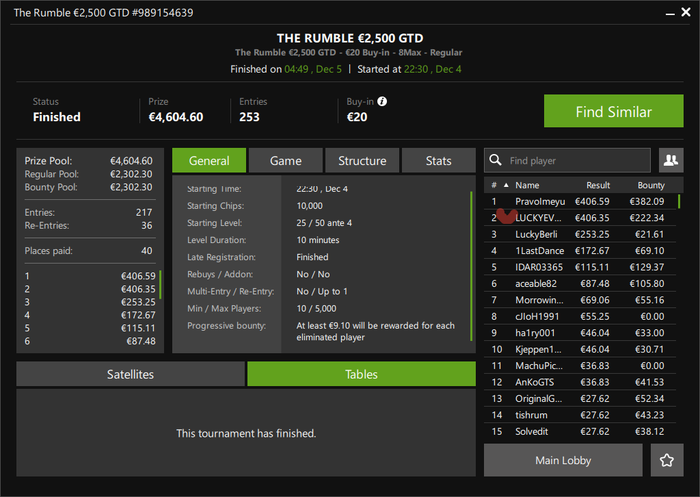Click the Prize Pool €4,604.60 value
Image resolution: width=700 pixels, height=497 pixels.
[x=131, y=161]
